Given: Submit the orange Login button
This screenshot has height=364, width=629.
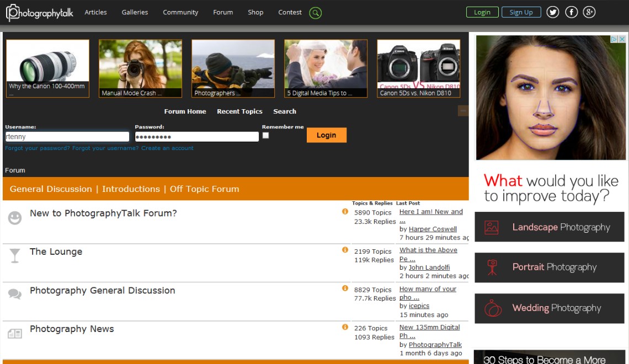Looking at the screenshot, I should (327, 135).
